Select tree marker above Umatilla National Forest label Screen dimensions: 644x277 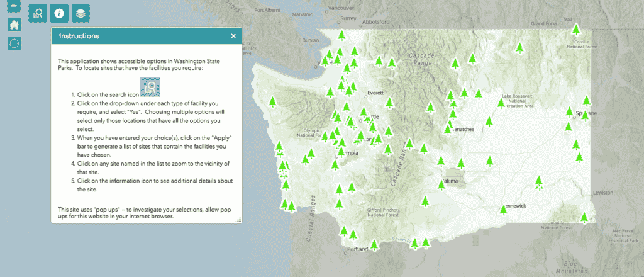click(x=584, y=217)
